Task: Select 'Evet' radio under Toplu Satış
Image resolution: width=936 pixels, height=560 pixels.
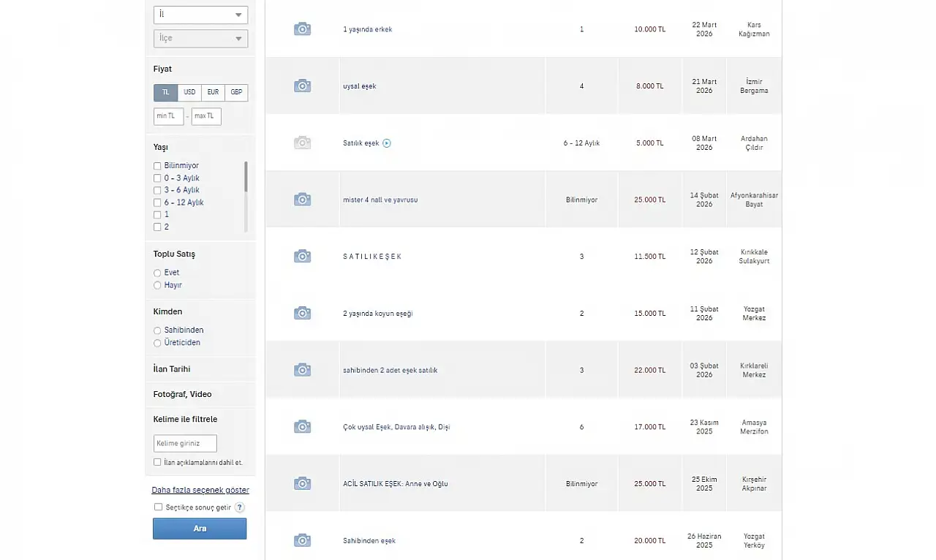Action: click(x=157, y=273)
